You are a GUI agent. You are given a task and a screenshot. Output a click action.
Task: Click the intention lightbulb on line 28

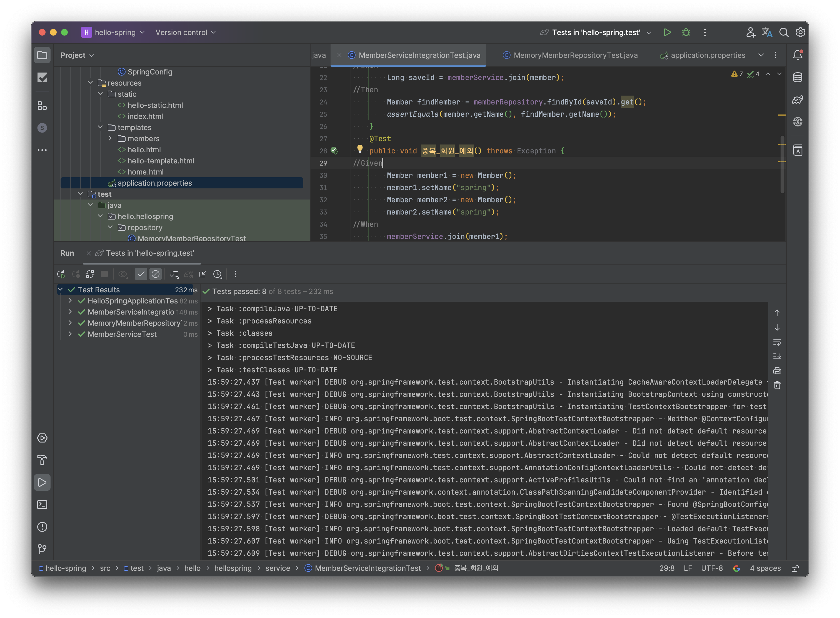[x=360, y=149]
